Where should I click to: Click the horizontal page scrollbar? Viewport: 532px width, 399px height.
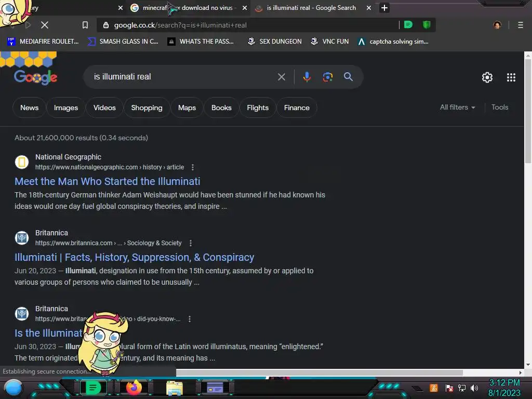point(320,373)
